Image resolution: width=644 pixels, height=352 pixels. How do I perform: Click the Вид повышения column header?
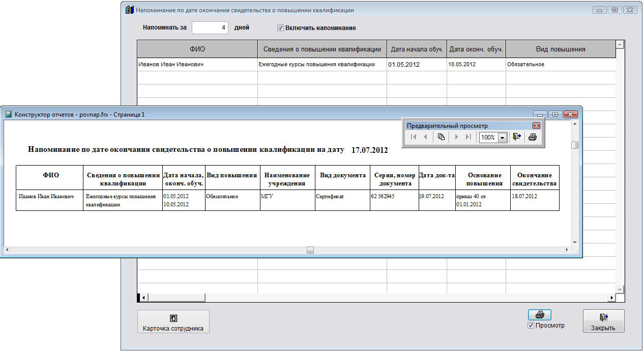560,49
